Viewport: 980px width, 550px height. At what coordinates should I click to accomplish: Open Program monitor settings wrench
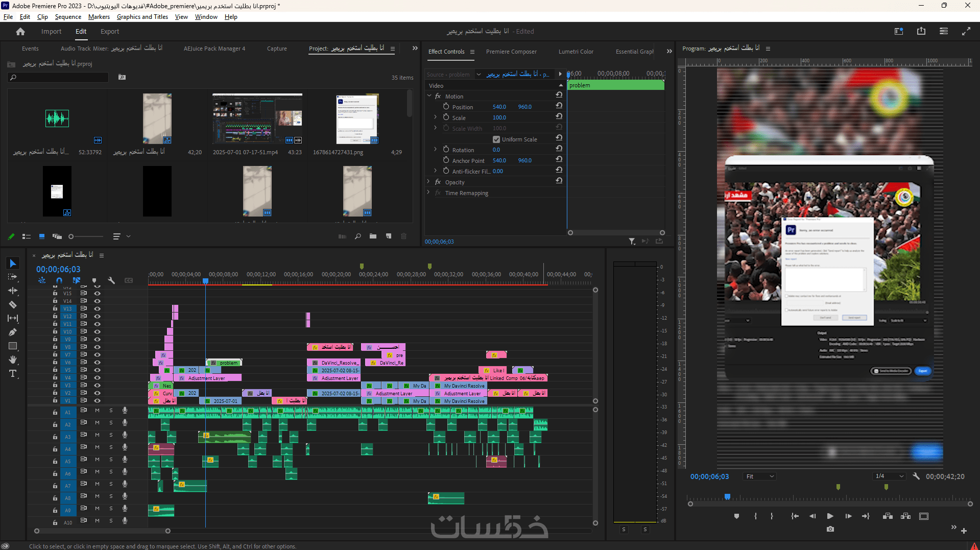[916, 476]
